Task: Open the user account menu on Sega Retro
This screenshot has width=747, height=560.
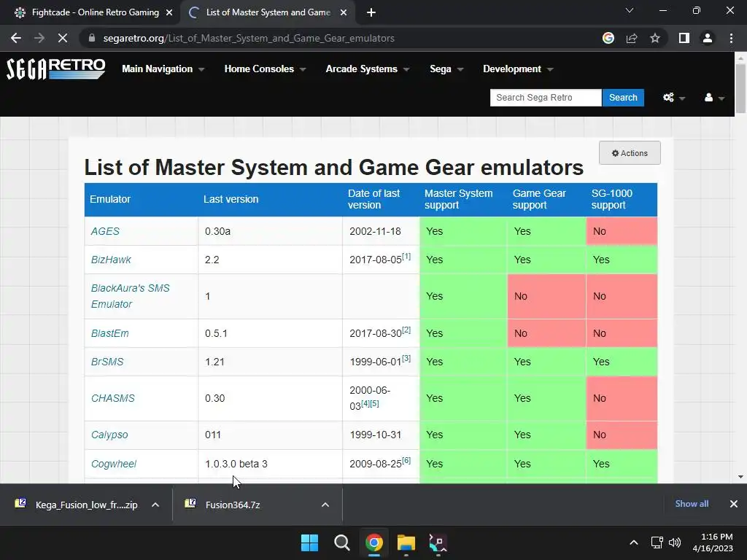Action: pyautogui.click(x=714, y=98)
